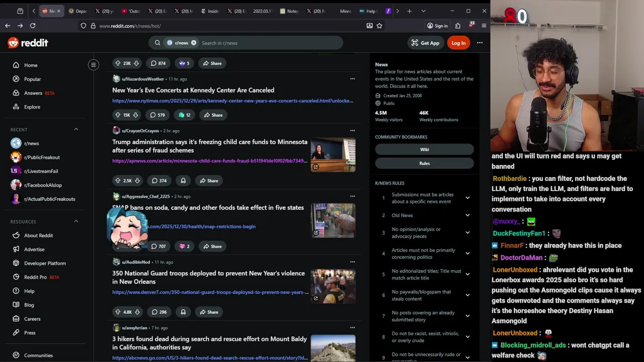Expand the racist, sexist, vitriolic rule
The width and height of the screenshot is (644, 362).
pyautogui.click(x=467, y=337)
